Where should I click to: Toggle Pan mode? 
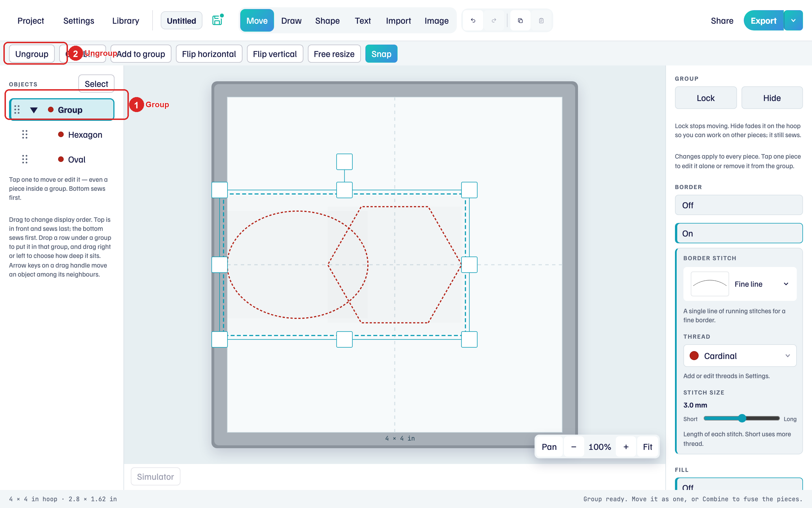pos(549,447)
